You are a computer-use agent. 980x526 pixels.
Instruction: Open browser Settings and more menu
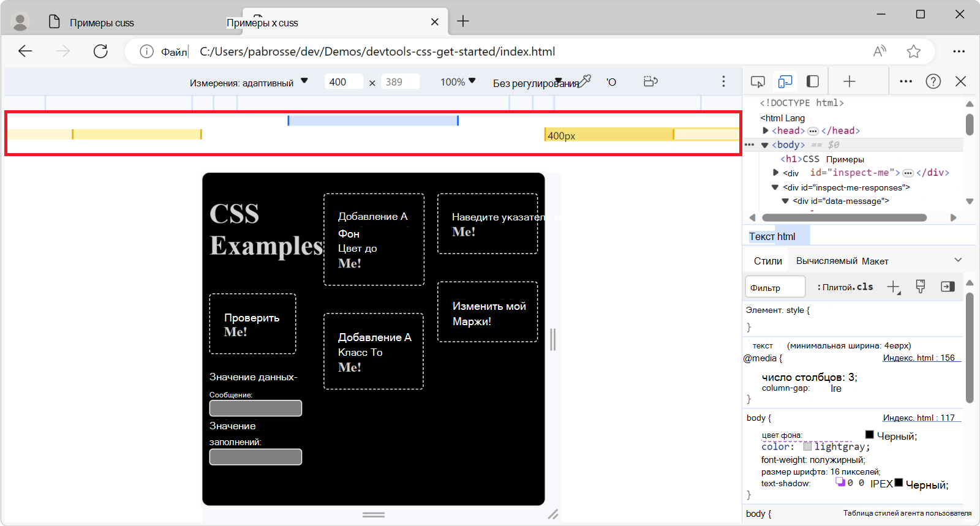click(x=959, y=51)
